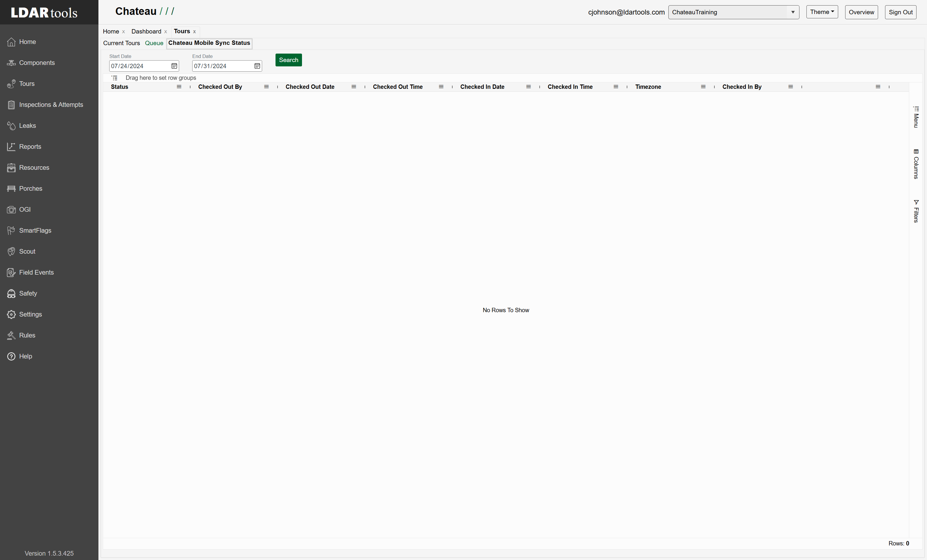Click the green Search button
This screenshot has height=560, width=927.
[x=289, y=60]
